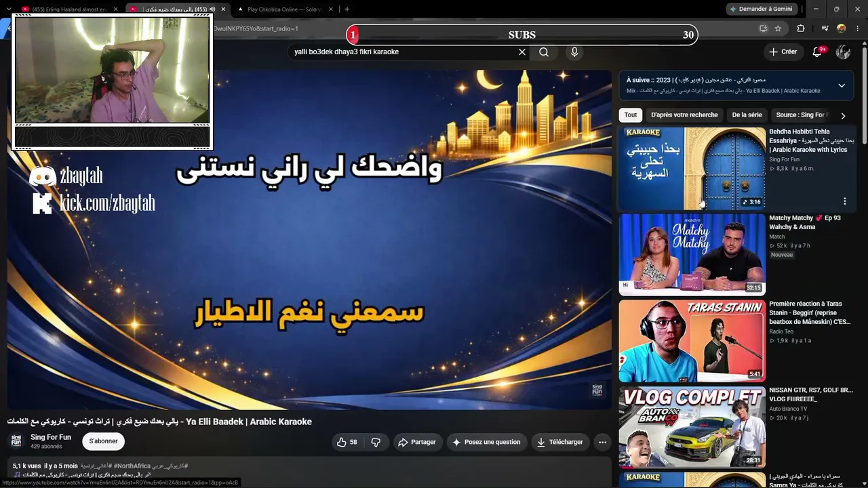868x488 pixels.
Task: Show more filter chips with right arrow
Action: [x=843, y=115]
